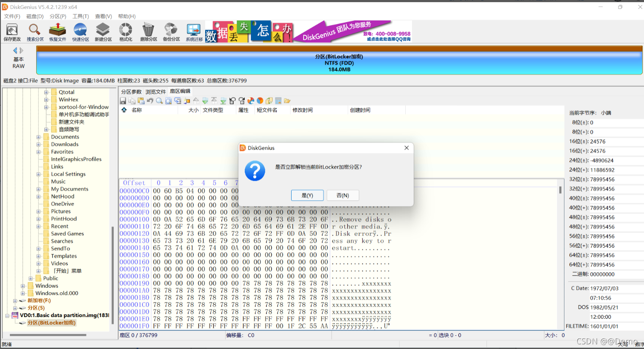Open the 磁盘(D) menu
The image size is (644, 349).
click(35, 16)
